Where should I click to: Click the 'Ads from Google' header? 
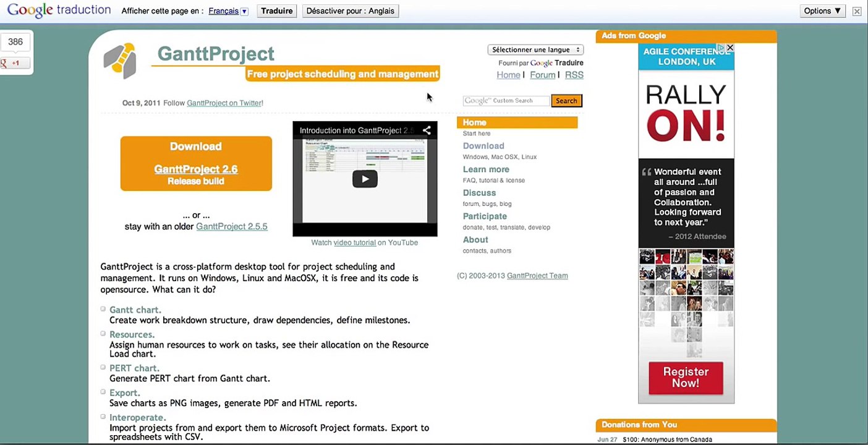[x=634, y=36]
